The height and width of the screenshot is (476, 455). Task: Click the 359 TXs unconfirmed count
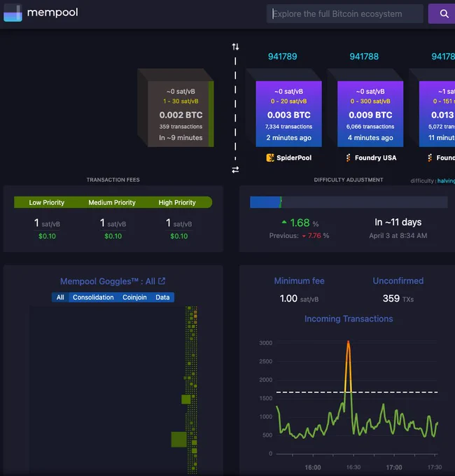(398, 299)
